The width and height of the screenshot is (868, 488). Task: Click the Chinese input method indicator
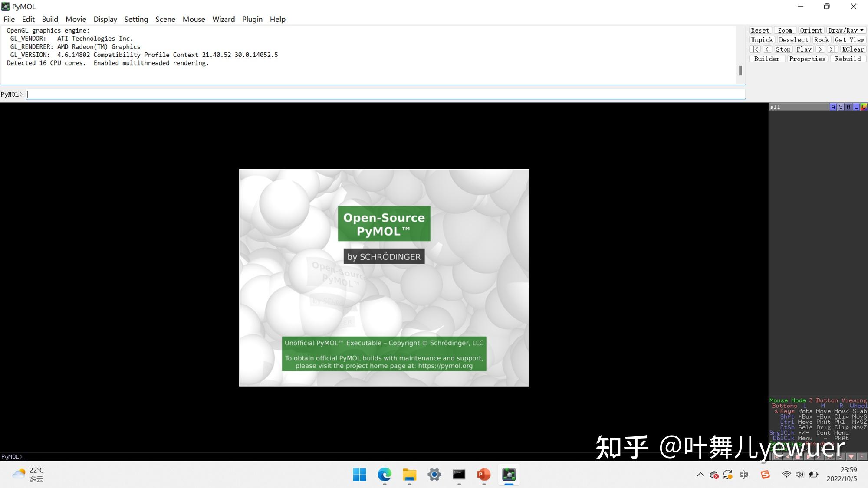pyautogui.click(x=743, y=475)
